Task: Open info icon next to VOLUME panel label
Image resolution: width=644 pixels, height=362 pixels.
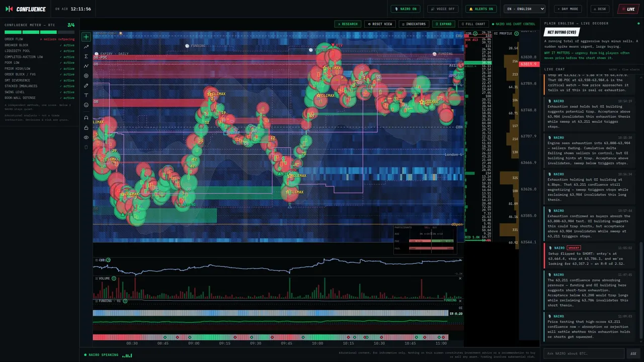Action: tap(114, 278)
